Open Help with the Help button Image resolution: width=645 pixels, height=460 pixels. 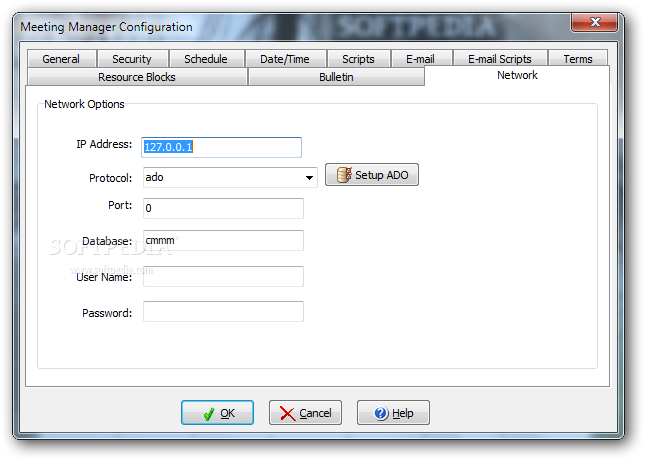tap(393, 413)
